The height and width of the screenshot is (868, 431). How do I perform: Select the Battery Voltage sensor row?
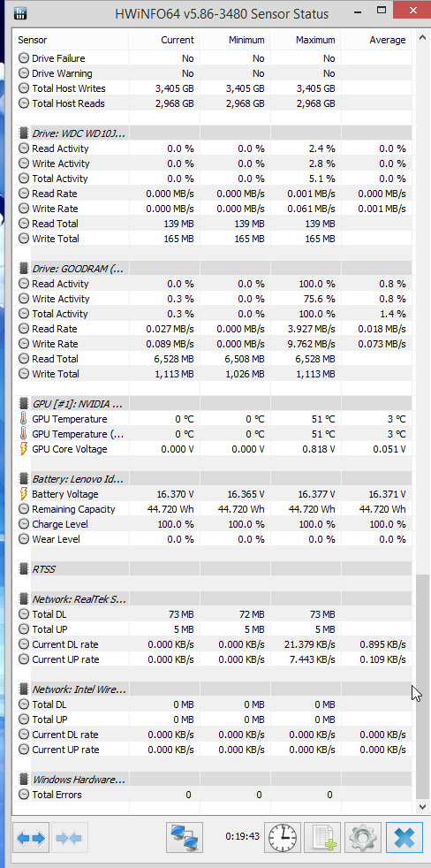pos(213,494)
